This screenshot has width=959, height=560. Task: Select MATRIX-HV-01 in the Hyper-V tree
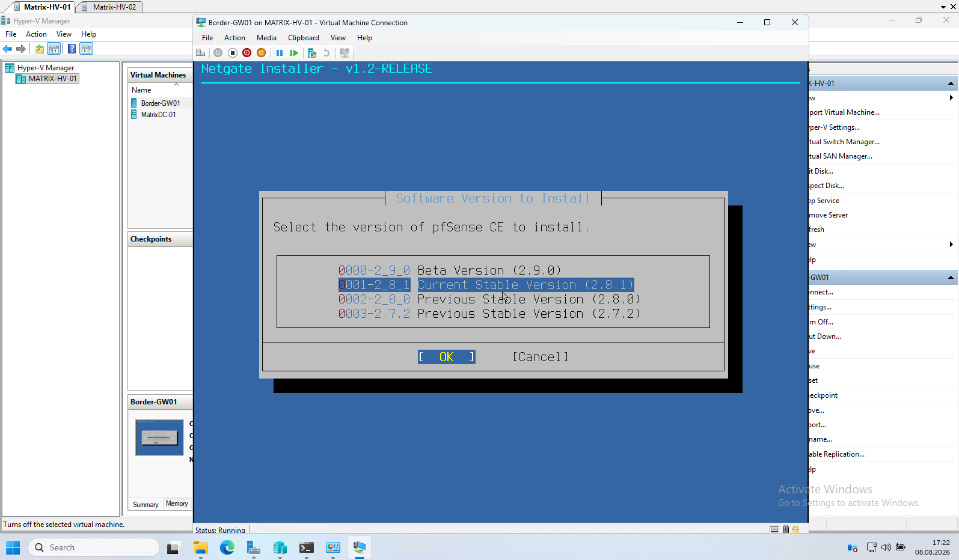click(47, 79)
